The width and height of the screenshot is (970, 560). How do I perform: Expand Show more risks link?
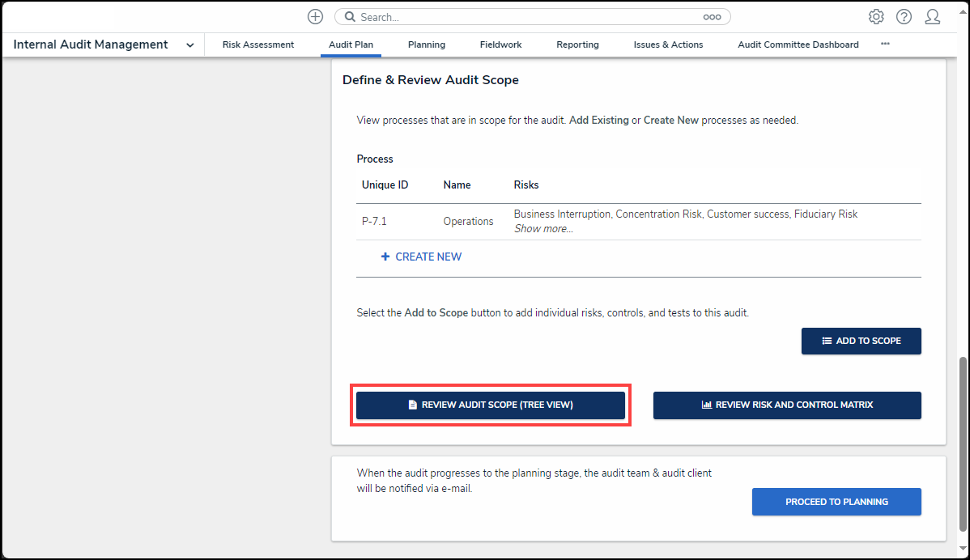pos(543,229)
